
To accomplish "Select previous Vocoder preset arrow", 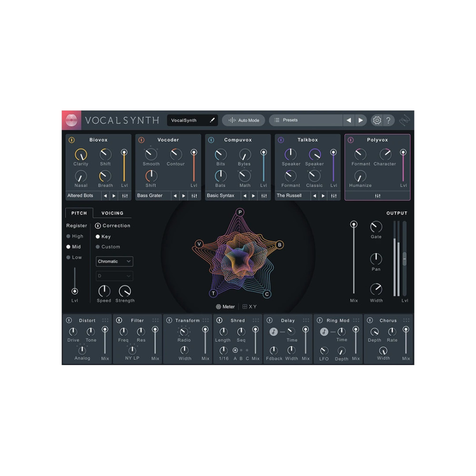I will [x=175, y=196].
